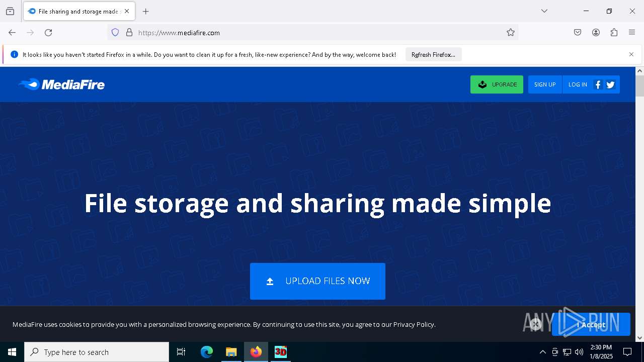Expand the list all tabs chevron
644x362 pixels.
click(544, 11)
